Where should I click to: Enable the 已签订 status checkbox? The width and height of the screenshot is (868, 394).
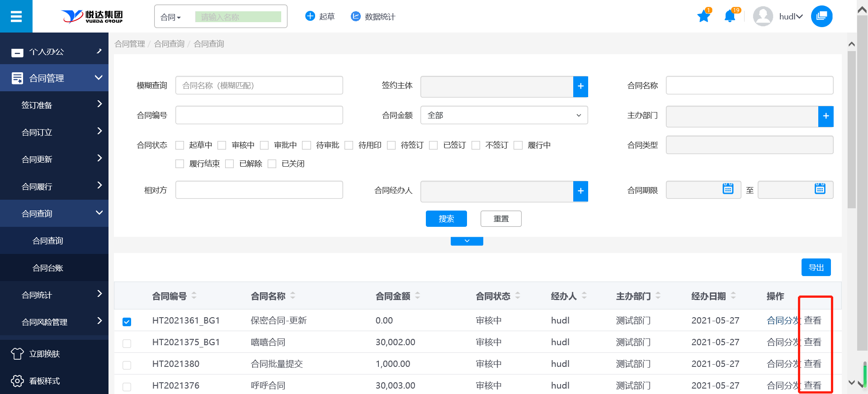tap(434, 145)
